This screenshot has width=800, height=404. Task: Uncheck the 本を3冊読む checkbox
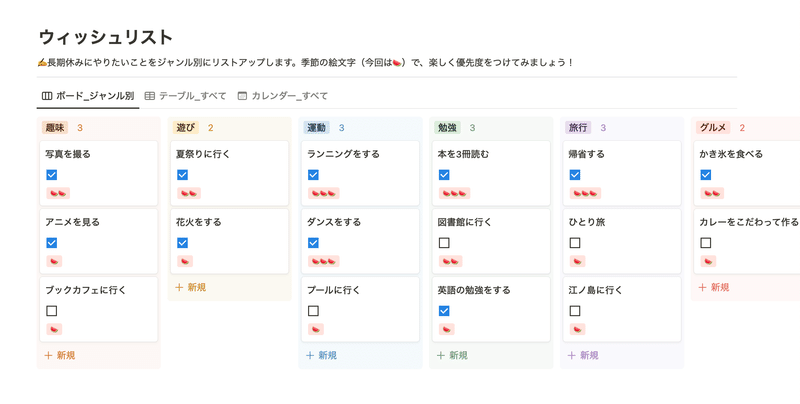coord(444,175)
